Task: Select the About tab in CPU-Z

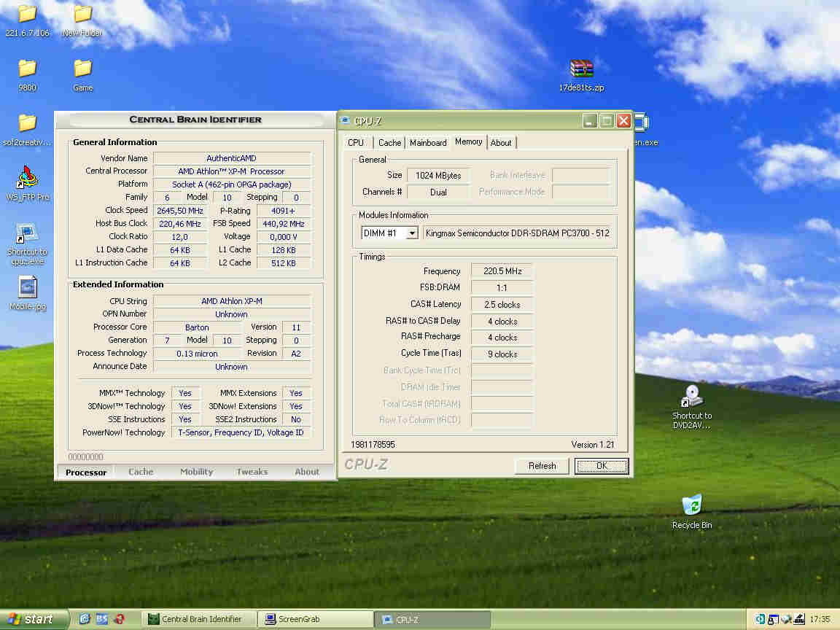Action: pos(501,143)
